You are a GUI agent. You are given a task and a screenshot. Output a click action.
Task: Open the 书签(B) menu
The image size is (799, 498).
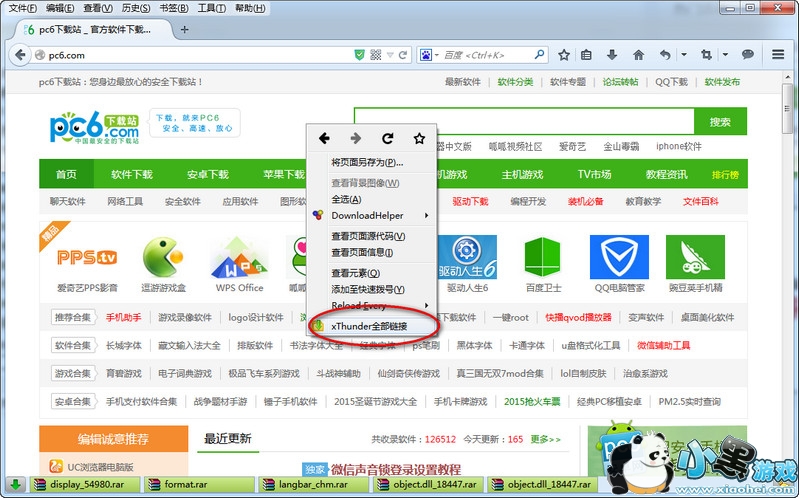[x=174, y=8]
